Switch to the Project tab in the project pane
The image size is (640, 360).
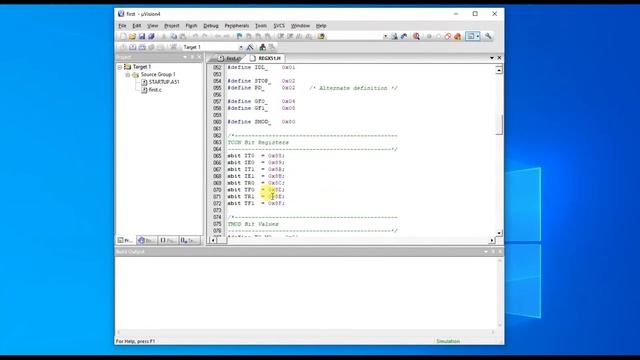126,240
